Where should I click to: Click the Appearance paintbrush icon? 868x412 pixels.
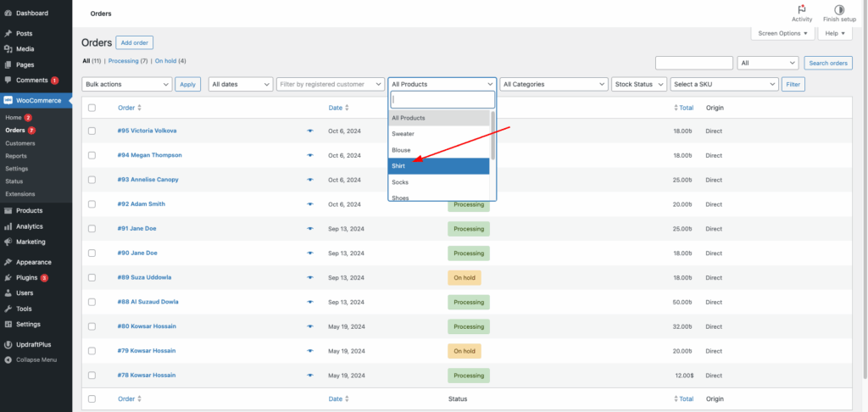tap(8, 262)
